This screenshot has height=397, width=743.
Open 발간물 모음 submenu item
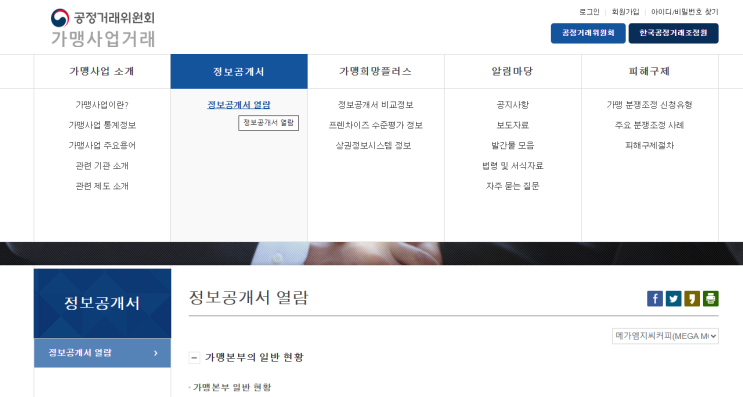click(x=513, y=145)
